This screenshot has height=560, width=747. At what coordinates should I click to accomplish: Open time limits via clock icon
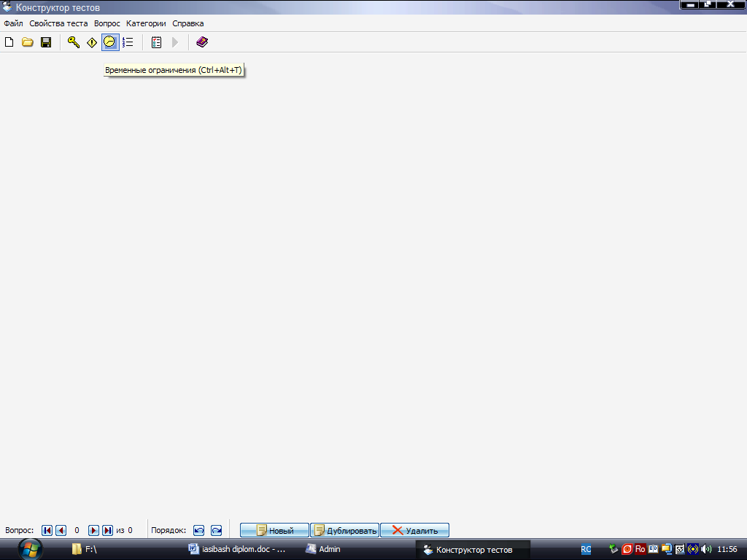[x=110, y=42]
